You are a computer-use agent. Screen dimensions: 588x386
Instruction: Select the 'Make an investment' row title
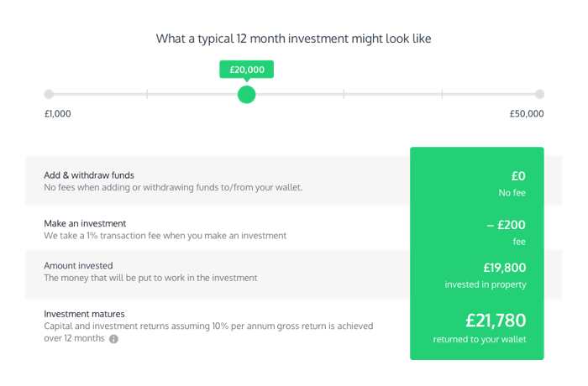coord(85,223)
